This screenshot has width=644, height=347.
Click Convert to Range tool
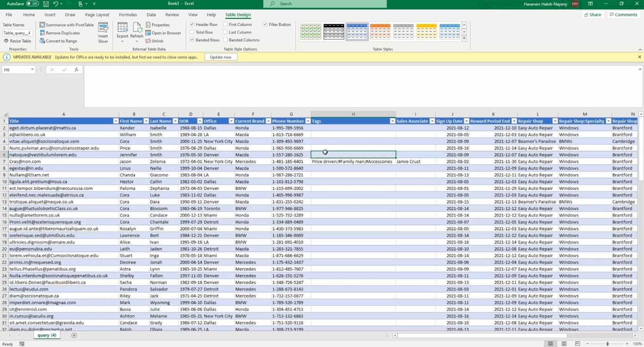click(x=58, y=41)
